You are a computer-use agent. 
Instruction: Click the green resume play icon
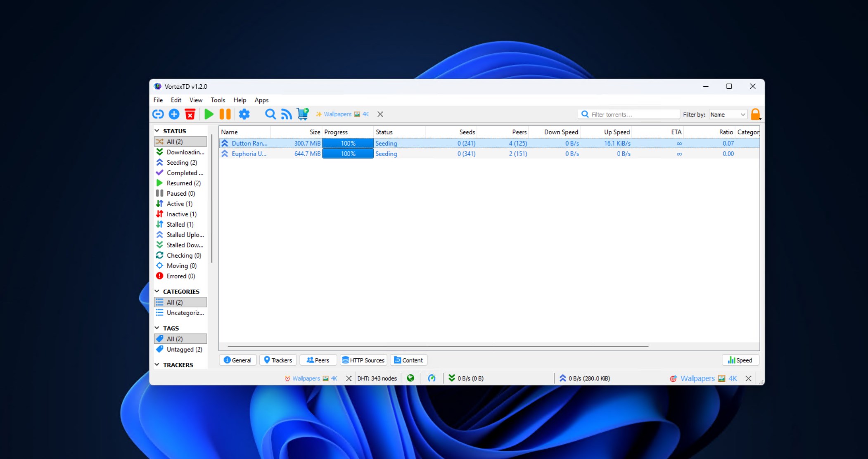tap(209, 114)
